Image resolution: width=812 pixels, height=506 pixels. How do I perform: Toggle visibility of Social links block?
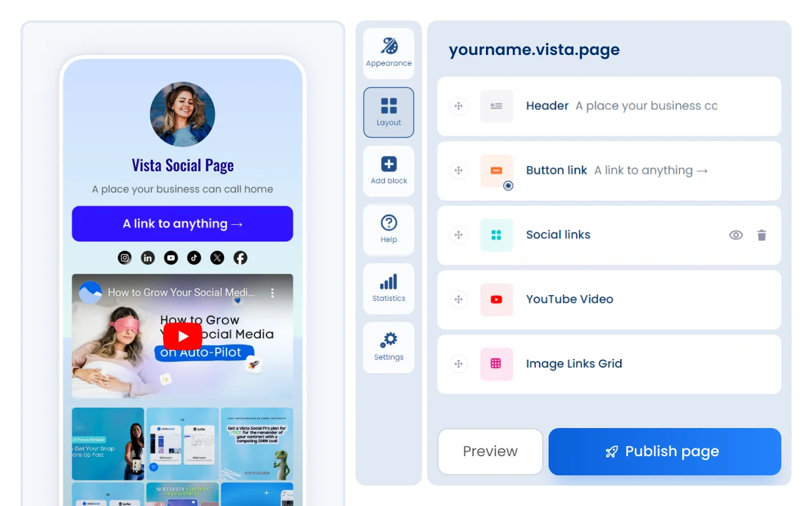(736, 235)
